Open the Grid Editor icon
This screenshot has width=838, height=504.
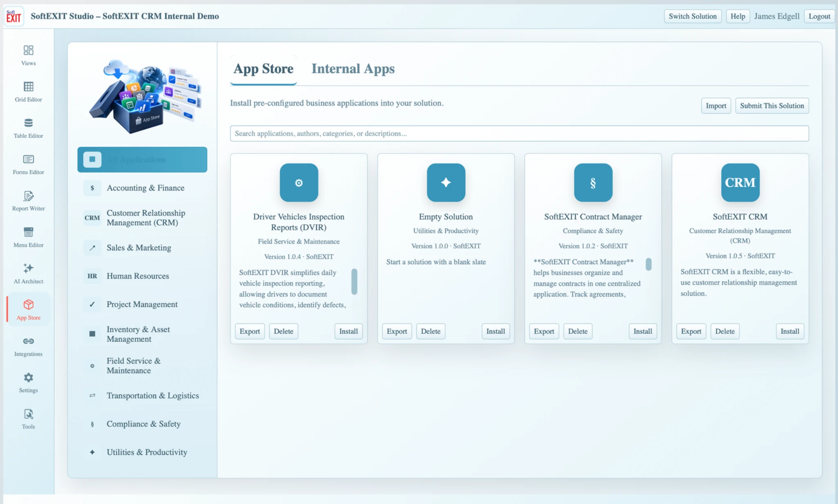tap(28, 87)
